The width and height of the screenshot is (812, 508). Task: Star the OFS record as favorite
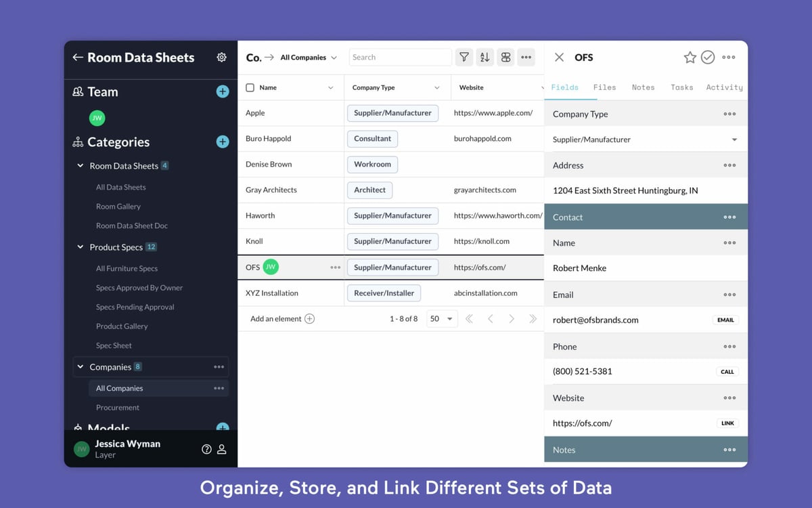690,58
